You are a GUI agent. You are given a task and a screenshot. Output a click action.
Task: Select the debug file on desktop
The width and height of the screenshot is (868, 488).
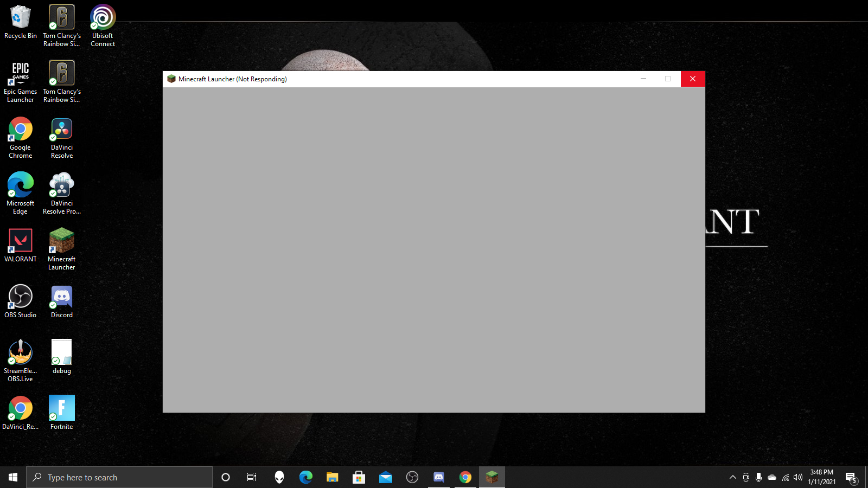pyautogui.click(x=62, y=357)
